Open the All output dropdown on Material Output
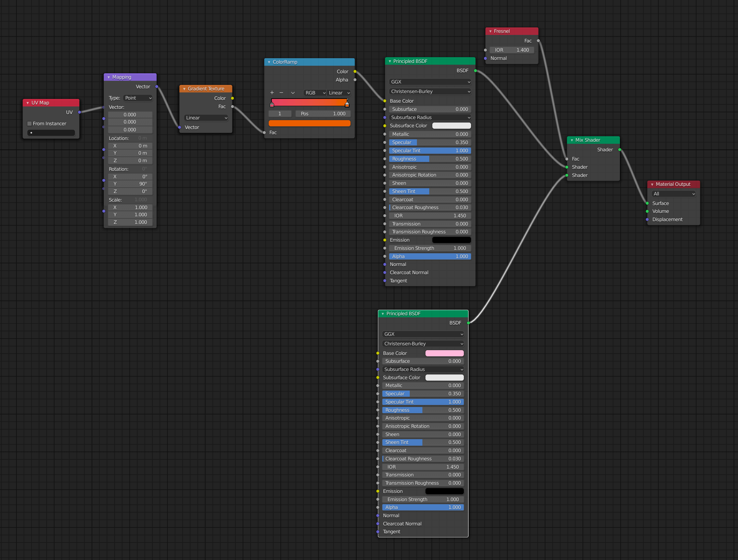This screenshot has height=560, width=738. coord(673,193)
